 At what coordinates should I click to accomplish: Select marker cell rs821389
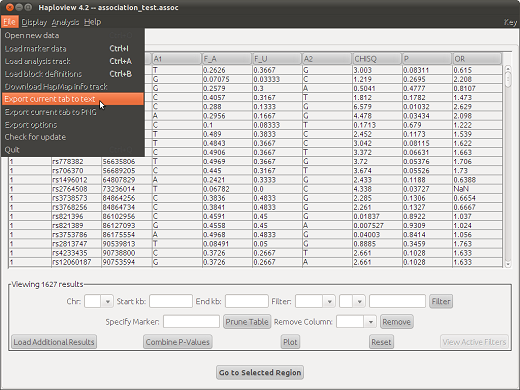coord(76,225)
